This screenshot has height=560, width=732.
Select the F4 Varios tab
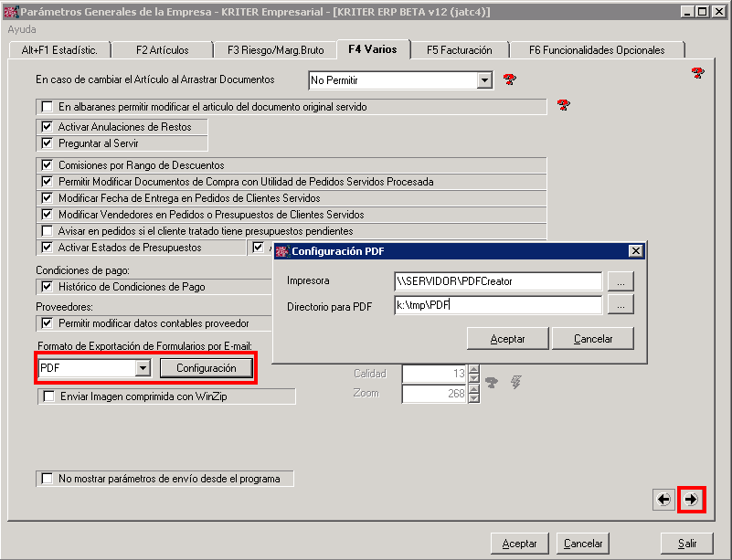tap(373, 49)
